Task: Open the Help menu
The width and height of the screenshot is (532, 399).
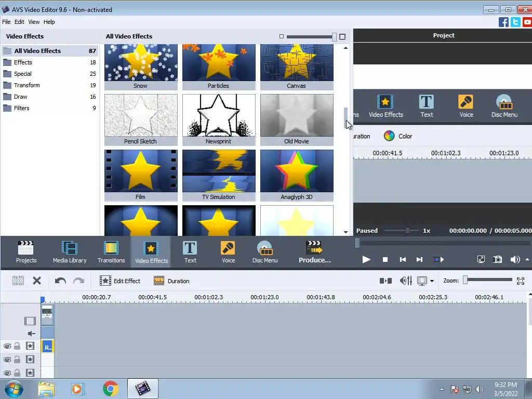Action: click(x=49, y=22)
